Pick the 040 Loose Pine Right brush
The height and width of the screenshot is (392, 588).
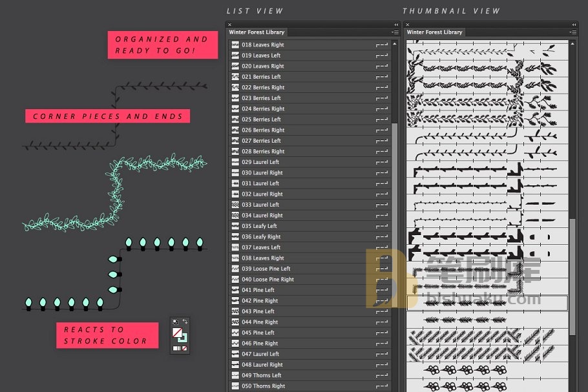coord(310,280)
